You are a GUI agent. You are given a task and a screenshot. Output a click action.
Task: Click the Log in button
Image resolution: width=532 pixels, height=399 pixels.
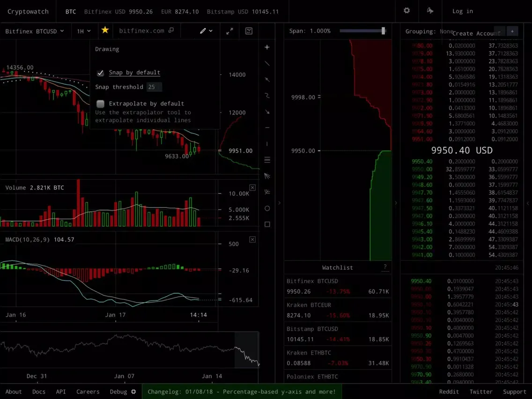(462, 11)
